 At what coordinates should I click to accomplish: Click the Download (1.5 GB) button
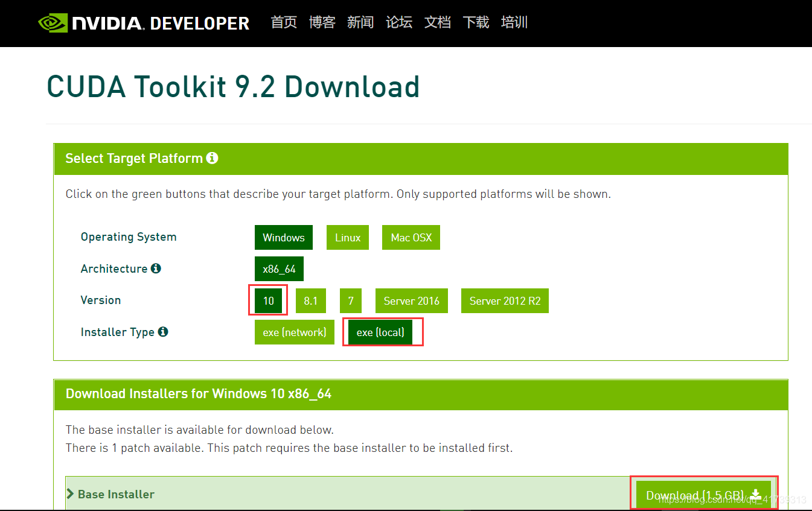703,495
